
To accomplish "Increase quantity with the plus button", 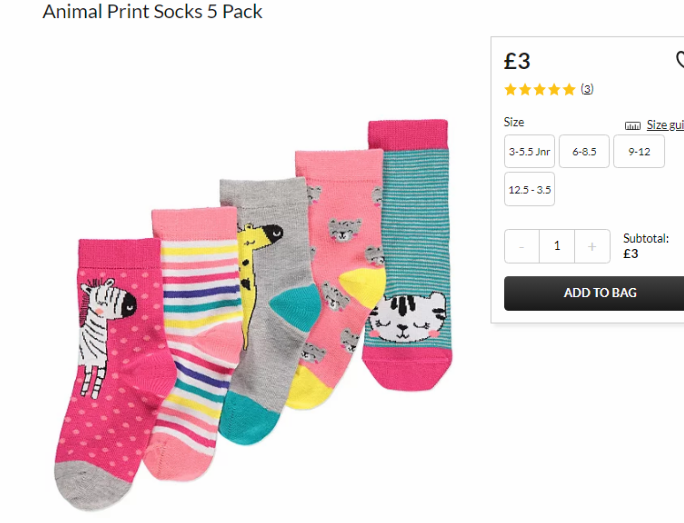I will click(592, 246).
